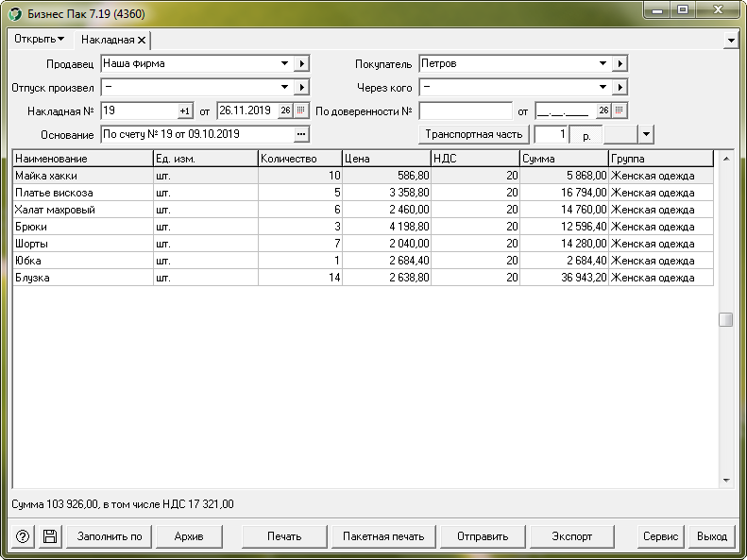747x560 pixels.
Task: Click the Печать button
Action: [x=284, y=536]
